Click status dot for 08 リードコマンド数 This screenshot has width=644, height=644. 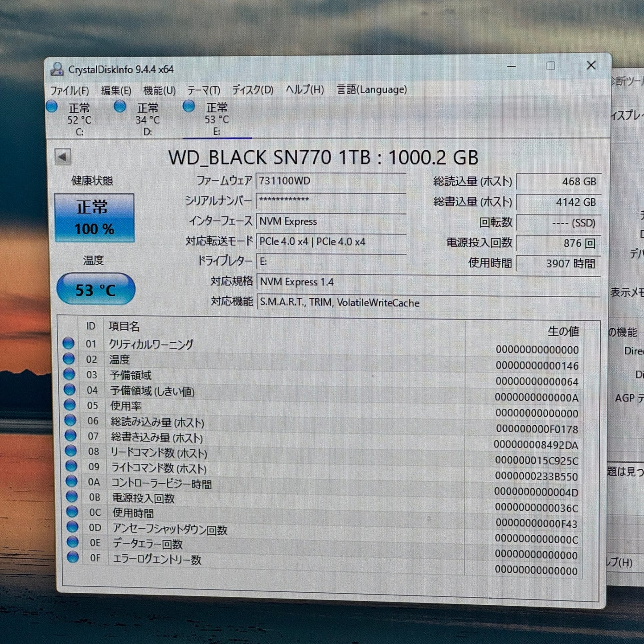tap(71, 451)
